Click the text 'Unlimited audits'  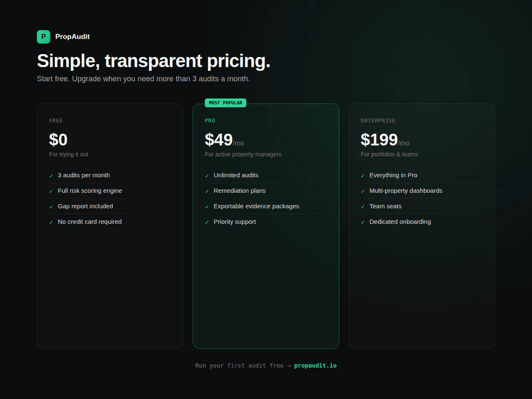[236, 175]
